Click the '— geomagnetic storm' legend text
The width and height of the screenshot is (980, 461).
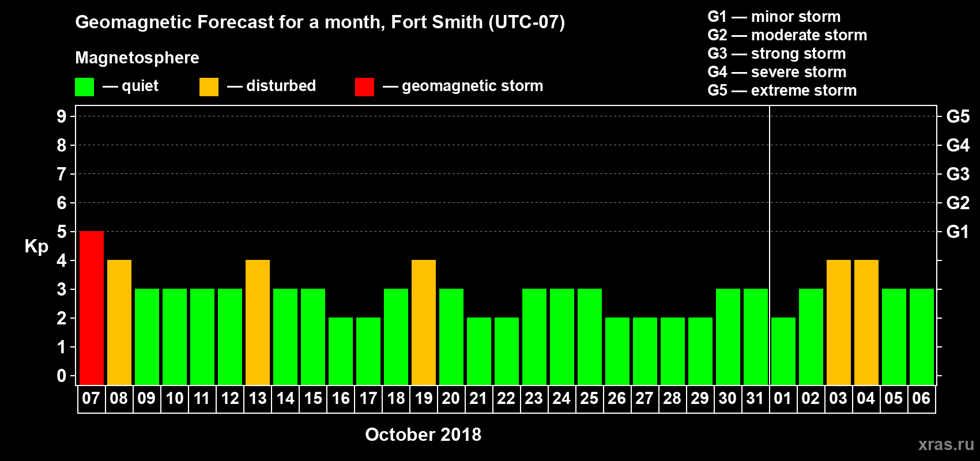click(463, 86)
